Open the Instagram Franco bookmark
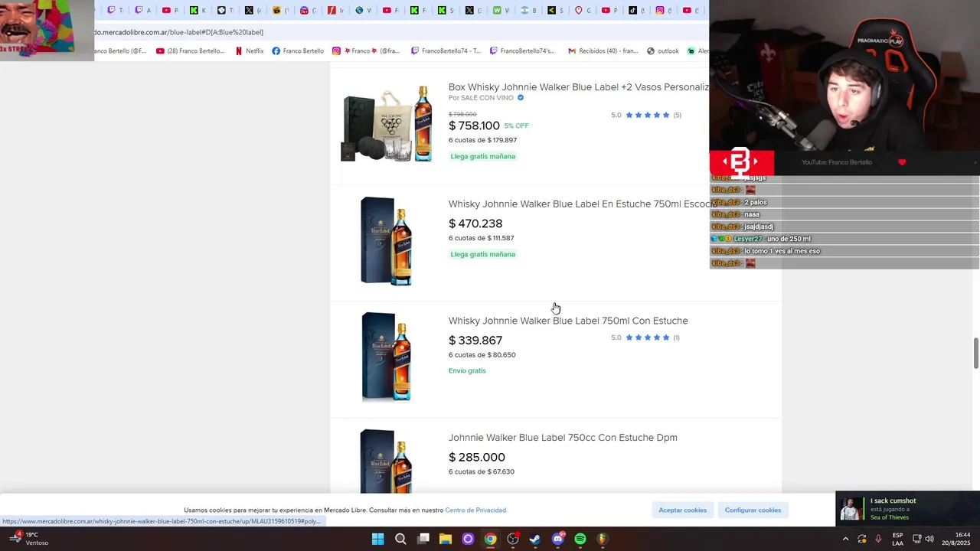 click(366, 51)
